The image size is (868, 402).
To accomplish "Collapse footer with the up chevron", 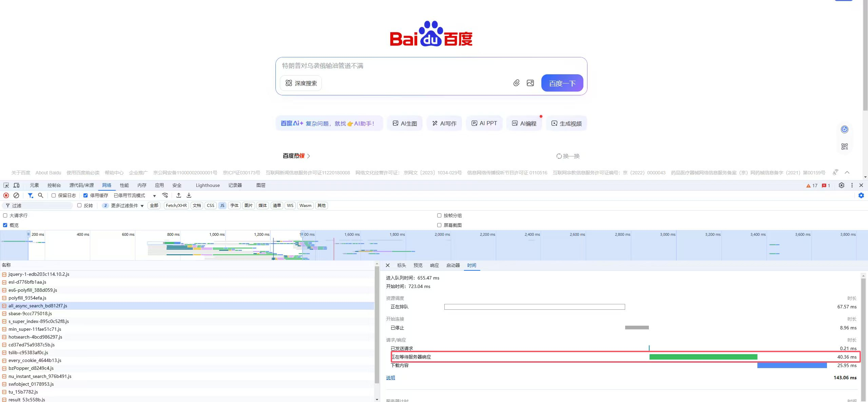I will [x=847, y=172].
